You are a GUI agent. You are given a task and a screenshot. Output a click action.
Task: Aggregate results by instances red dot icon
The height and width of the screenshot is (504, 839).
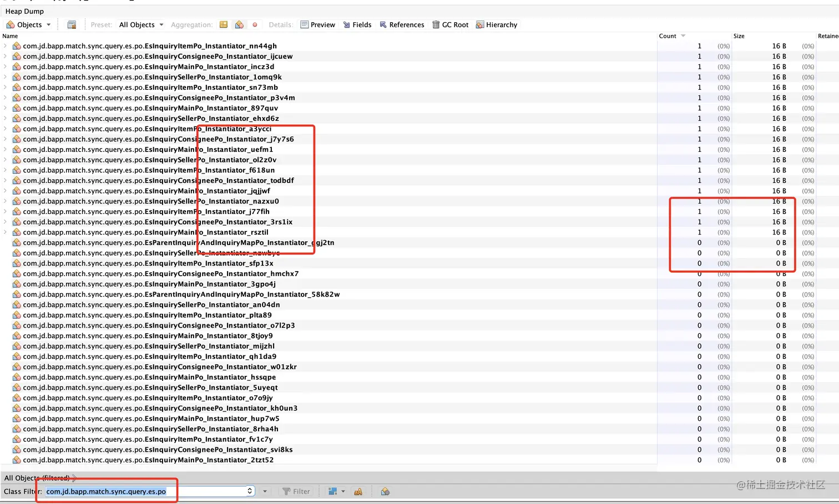[x=255, y=24]
